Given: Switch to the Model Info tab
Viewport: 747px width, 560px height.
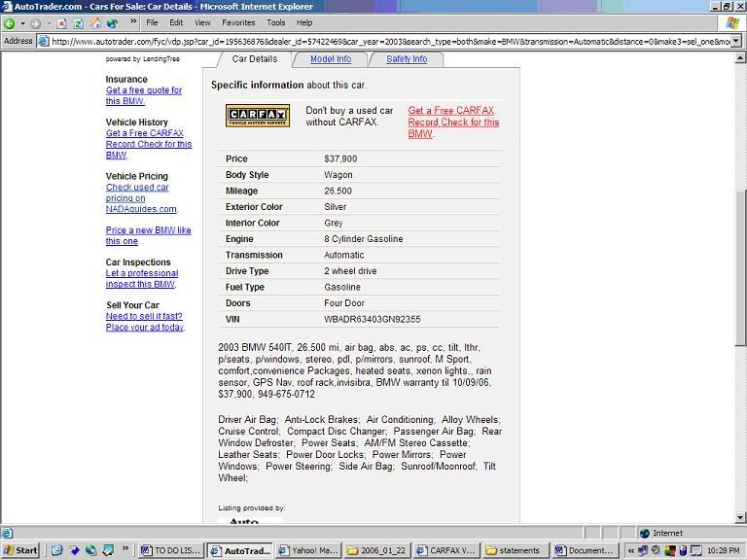Looking at the screenshot, I should click(x=331, y=59).
